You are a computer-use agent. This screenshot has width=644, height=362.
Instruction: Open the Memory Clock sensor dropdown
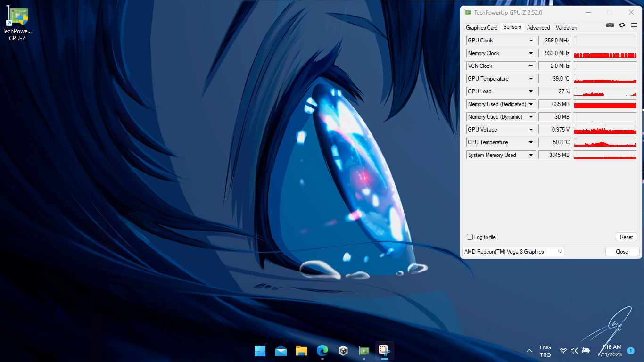pos(531,53)
